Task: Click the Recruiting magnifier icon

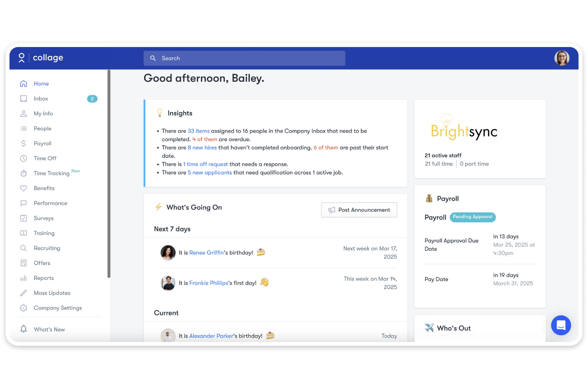Action: coord(23,248)
